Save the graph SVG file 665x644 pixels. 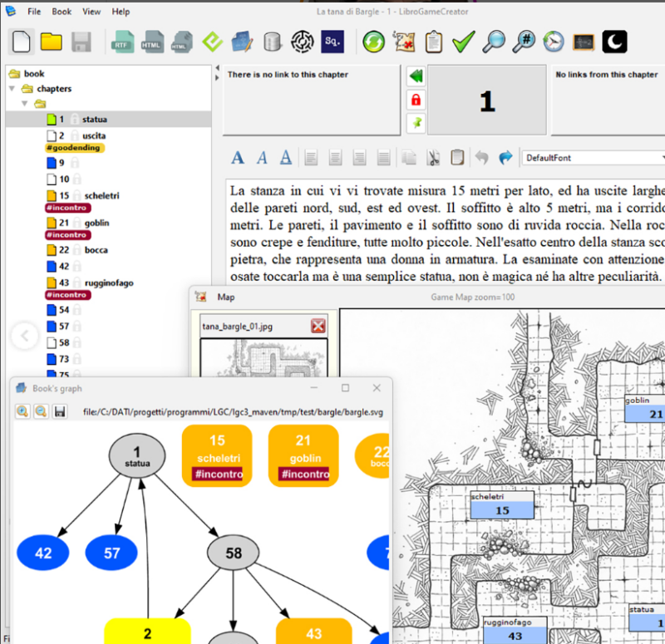(x=60, y=411)
